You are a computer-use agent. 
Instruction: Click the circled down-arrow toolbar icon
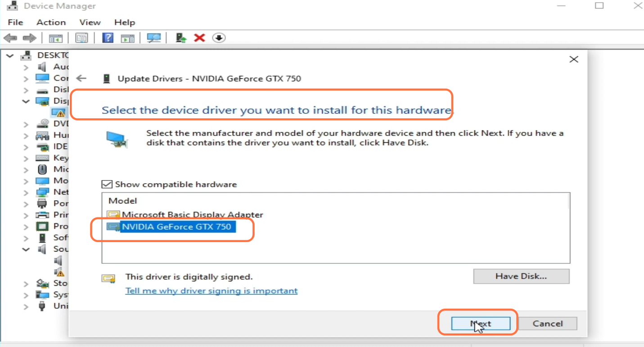(x=219, y=38)
